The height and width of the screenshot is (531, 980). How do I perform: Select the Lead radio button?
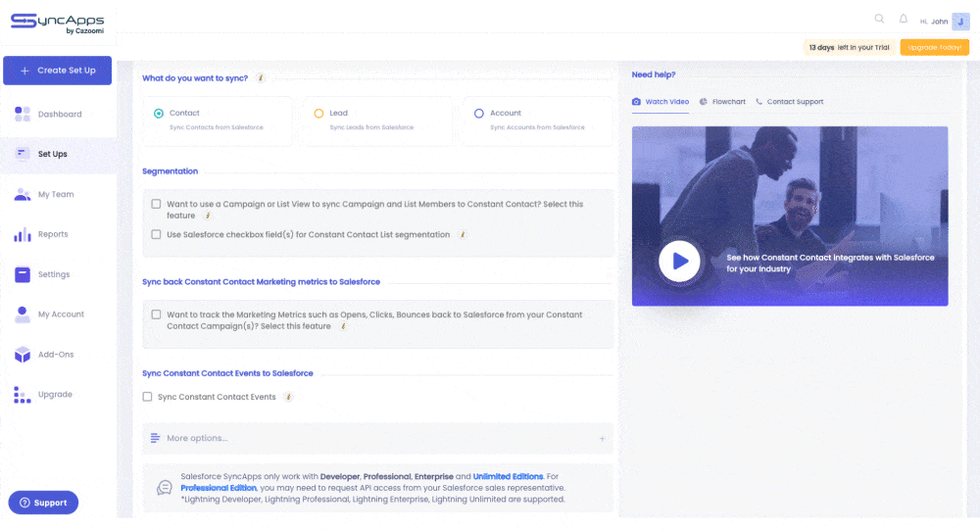[318, 113]
